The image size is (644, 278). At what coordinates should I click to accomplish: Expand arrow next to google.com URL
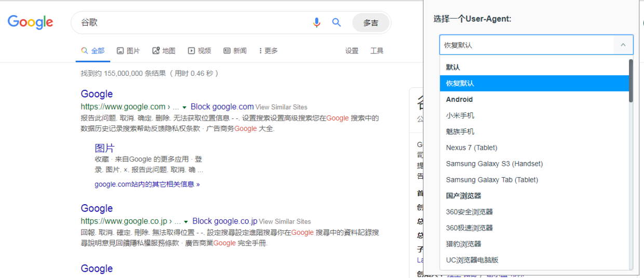tap(184, 107)
